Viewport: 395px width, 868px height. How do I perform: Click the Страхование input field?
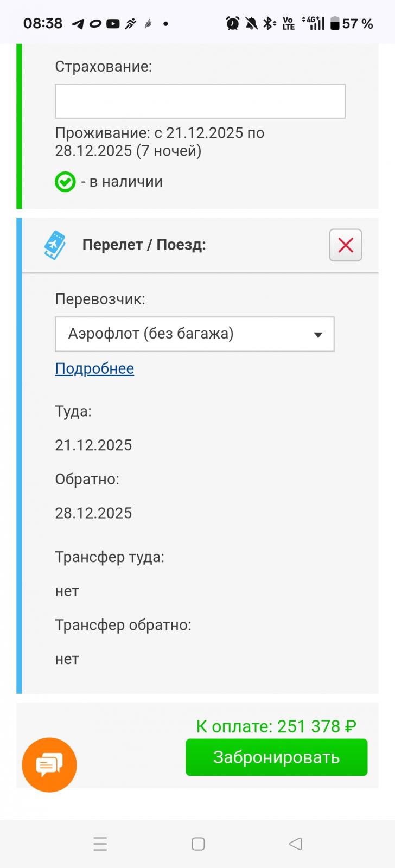coord(200,101)
